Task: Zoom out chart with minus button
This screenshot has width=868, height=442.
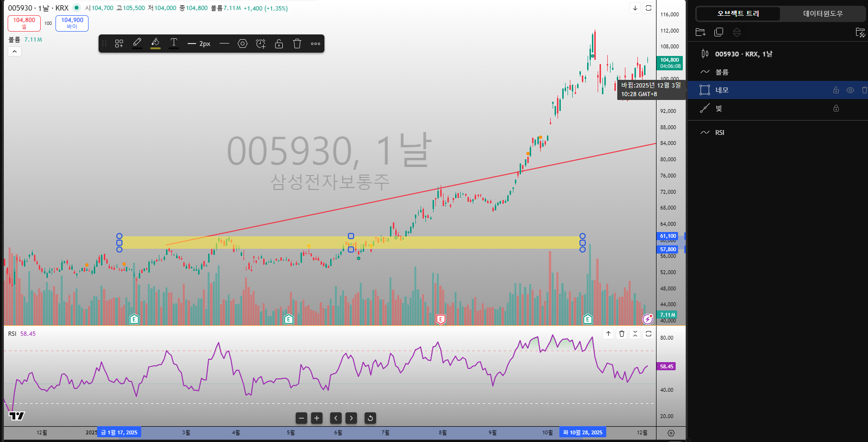Action: click(x=301, y=418)
